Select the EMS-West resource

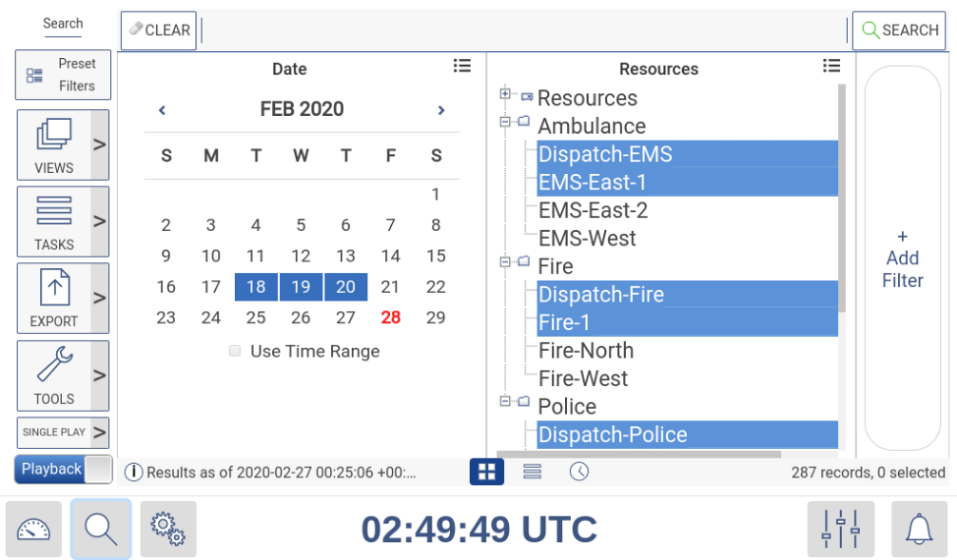point(587,239)
